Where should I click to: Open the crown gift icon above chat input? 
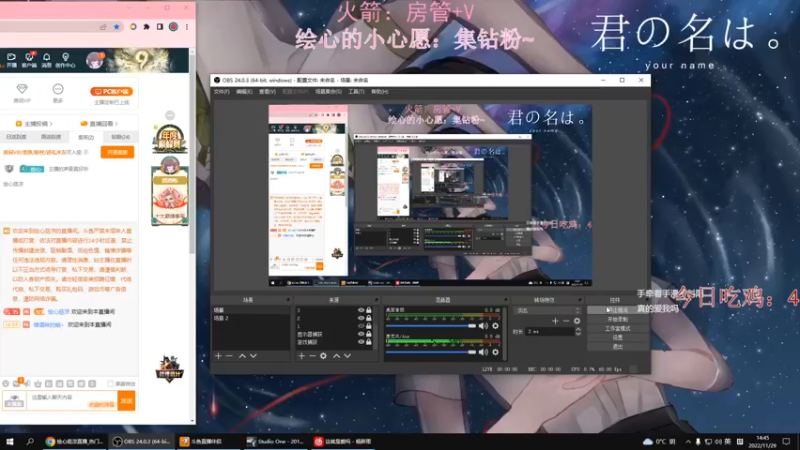point(38,384)
